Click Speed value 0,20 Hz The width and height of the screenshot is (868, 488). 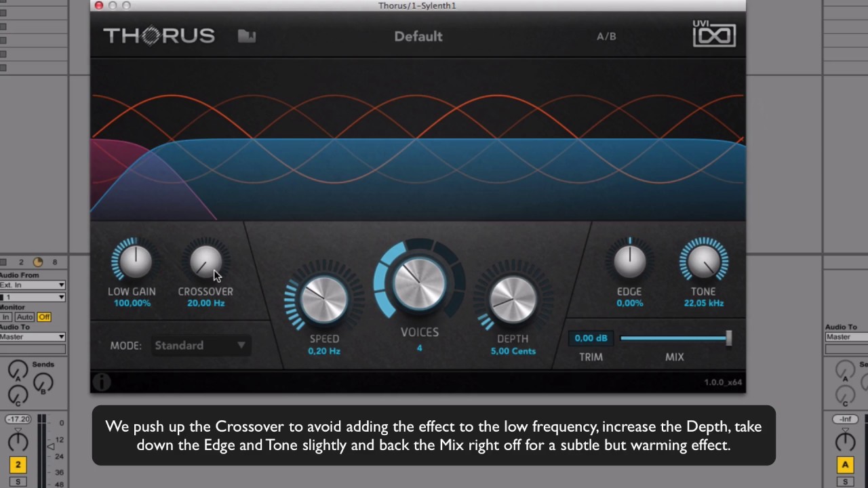(x=324, y=351)
